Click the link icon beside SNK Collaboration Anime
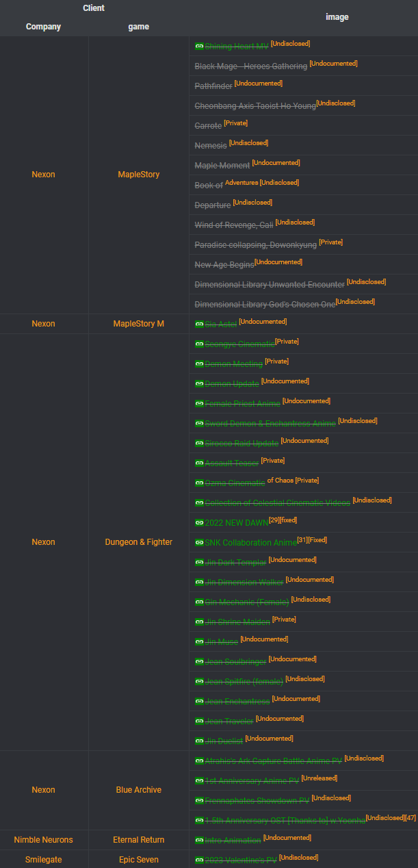 coord(199,543)
